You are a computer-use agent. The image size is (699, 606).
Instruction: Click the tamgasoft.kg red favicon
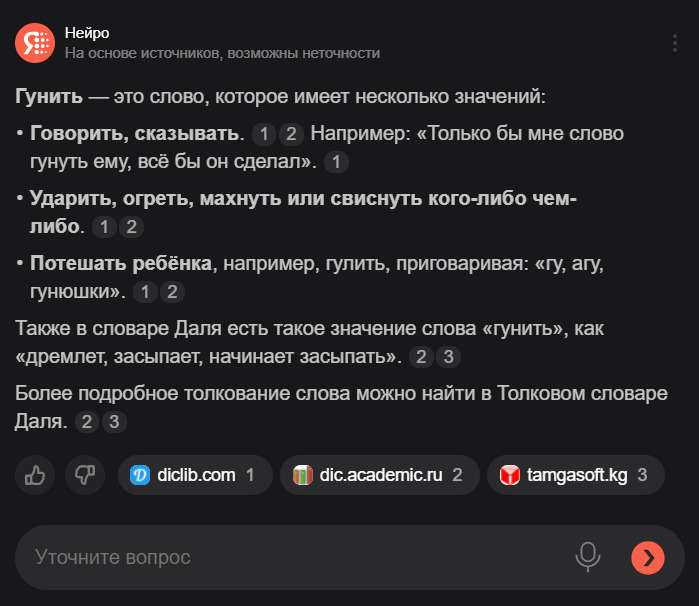click(510, 475)
